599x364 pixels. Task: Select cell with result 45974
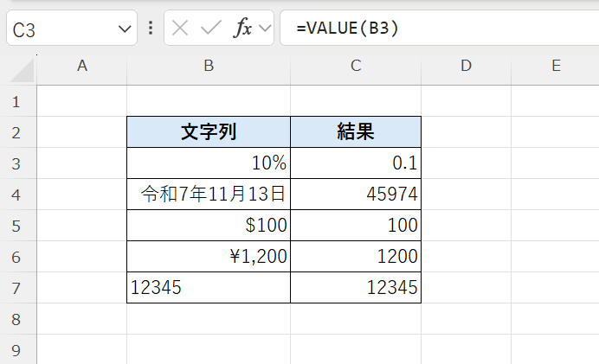pos(356,195)
